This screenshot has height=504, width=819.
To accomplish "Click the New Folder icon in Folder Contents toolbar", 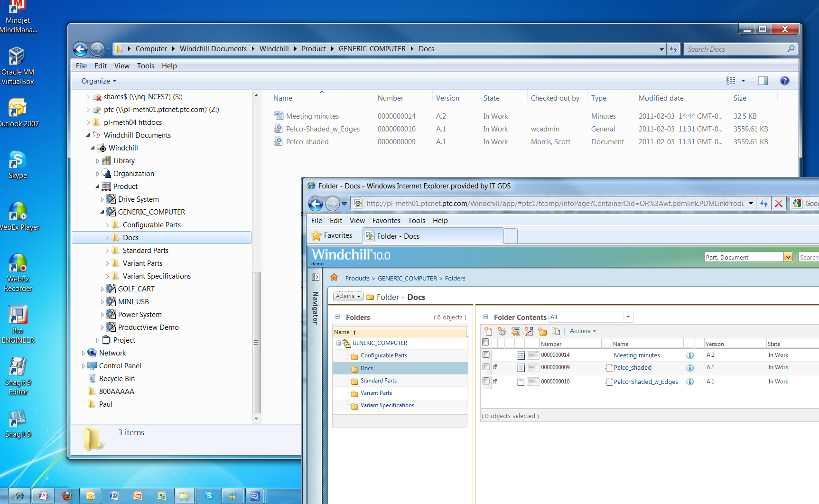I will click(542, 331).
